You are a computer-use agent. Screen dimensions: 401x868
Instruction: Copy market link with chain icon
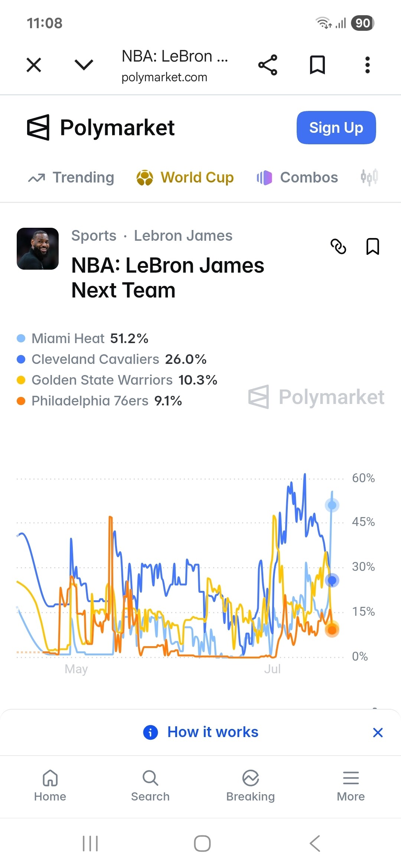pyautogui.click(x=338, y=247)
